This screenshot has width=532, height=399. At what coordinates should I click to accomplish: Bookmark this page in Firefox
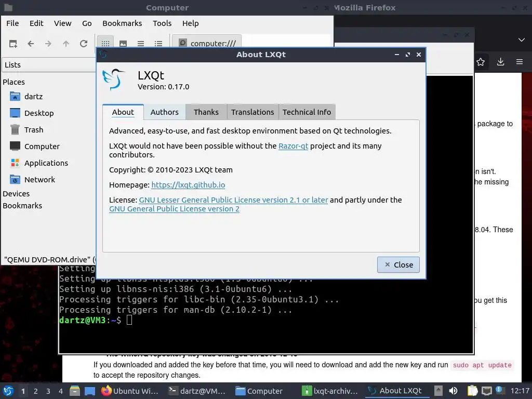pyautogui.click(x=481, y=62)
